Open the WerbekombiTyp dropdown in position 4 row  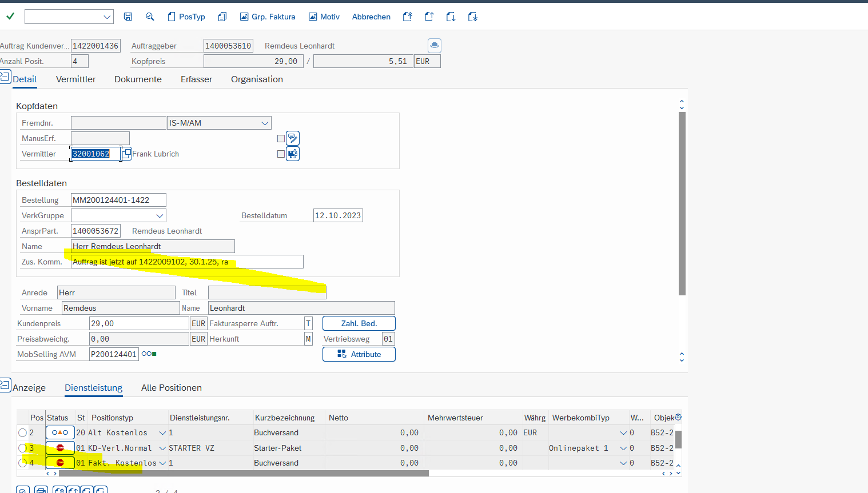point(623,463)
